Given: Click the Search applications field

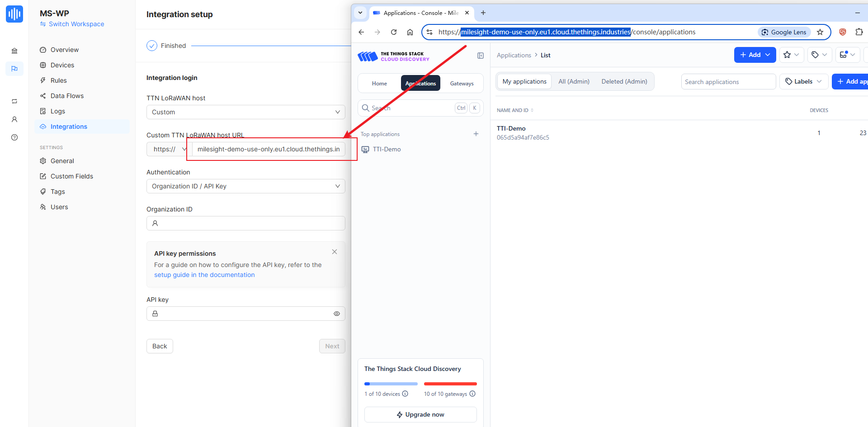Looking at the screenshot, I should pyautogui.click(x=728, y=82).
